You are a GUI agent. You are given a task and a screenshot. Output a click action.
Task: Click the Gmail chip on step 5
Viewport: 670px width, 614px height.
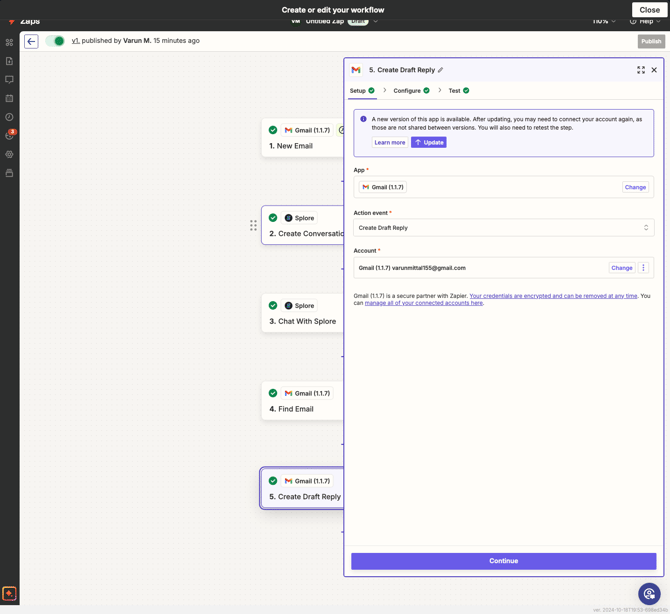coord(307,481)
